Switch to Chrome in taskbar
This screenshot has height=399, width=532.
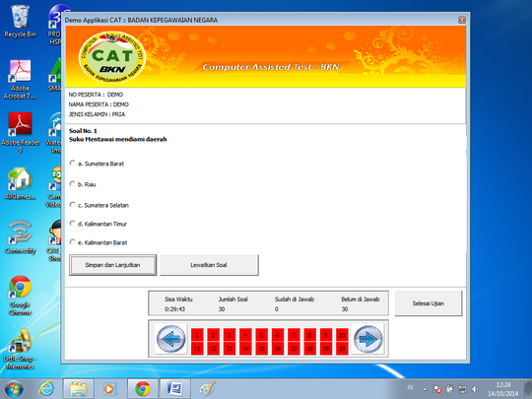(x=143, y=389)
